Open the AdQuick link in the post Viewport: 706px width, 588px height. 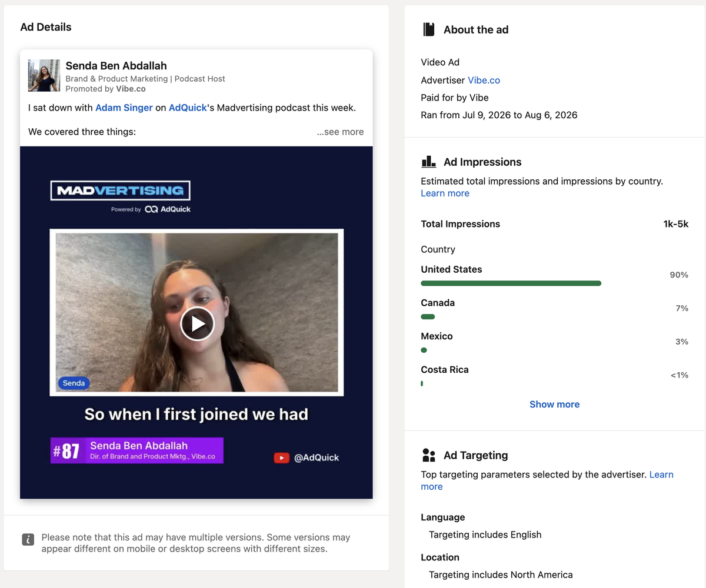pyautogui.click(x=188, y=108)
